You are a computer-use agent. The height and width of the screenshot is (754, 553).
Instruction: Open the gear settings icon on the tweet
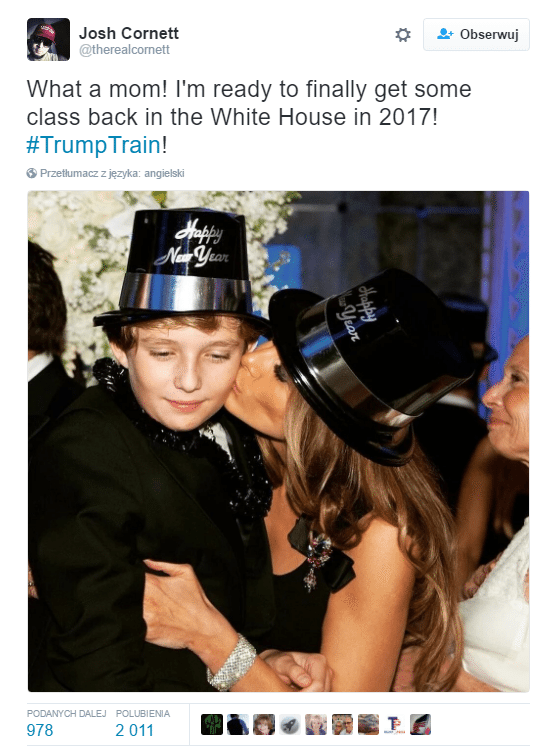402,35
